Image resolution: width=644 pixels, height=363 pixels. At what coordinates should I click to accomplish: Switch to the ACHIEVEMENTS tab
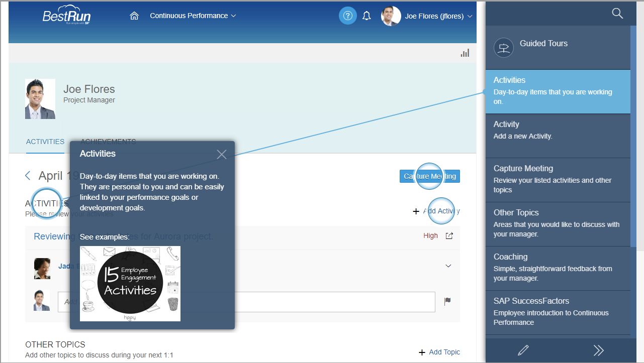coord(108,142)
